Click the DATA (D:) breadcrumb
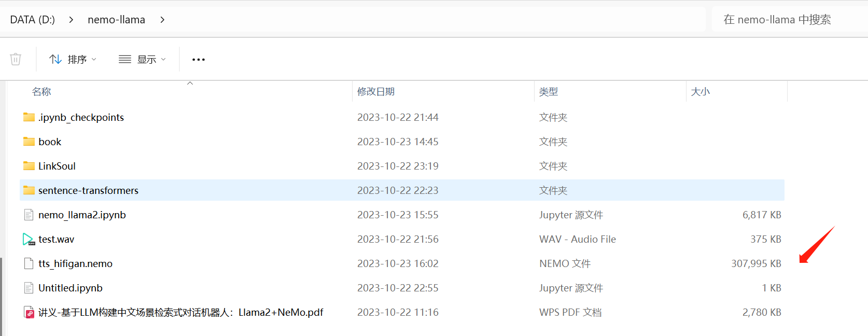Screen dimensions: 868x336 (x=32, y=20)
